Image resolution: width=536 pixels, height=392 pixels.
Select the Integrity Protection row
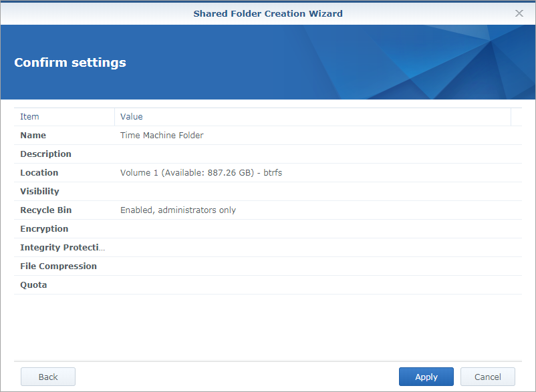coord(268,248)
